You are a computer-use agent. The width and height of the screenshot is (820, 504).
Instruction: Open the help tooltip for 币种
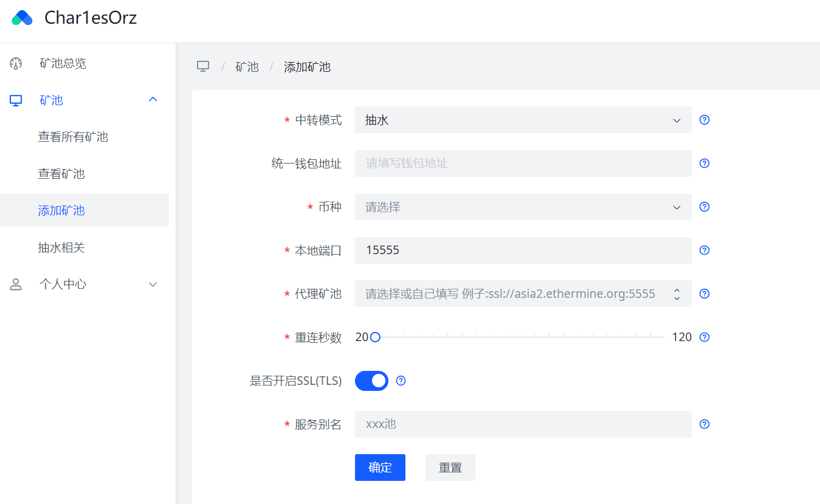pyautogui.click(x=704, y=207)
